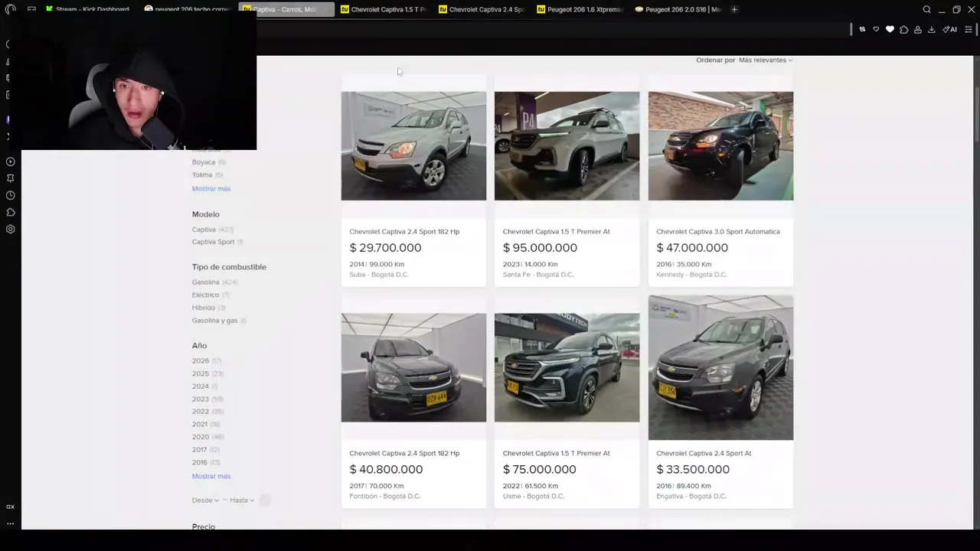
Task: Filter by year 2021
Action: click(206, 424)
